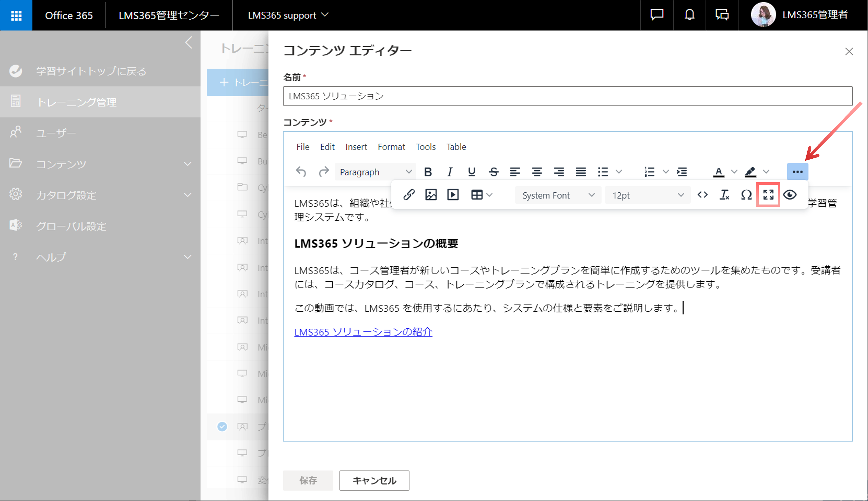Image resolution: width=868 pixels, height=501 pixels.
Task: Center align the text
Action: pos(537,172)
